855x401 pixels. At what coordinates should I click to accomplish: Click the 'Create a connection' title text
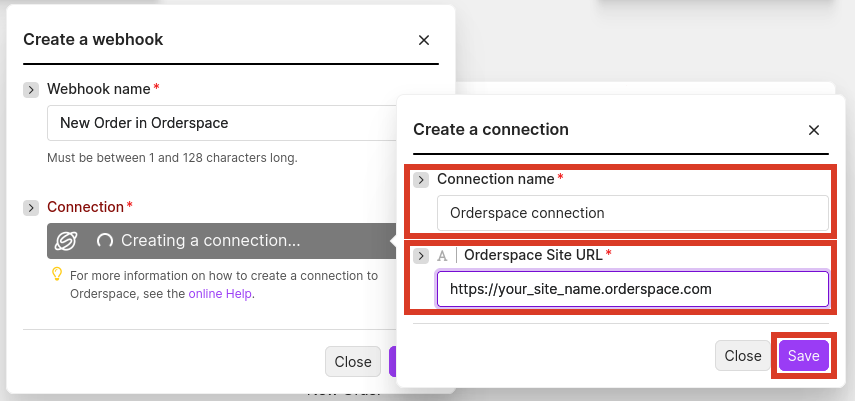tap(491, 129)
